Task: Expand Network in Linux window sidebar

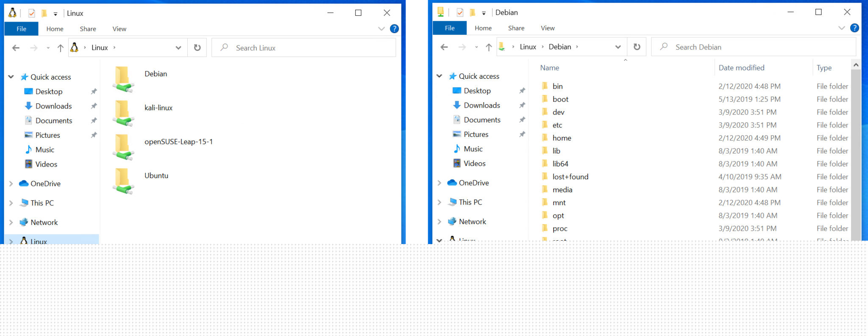Action: point(11,222)
